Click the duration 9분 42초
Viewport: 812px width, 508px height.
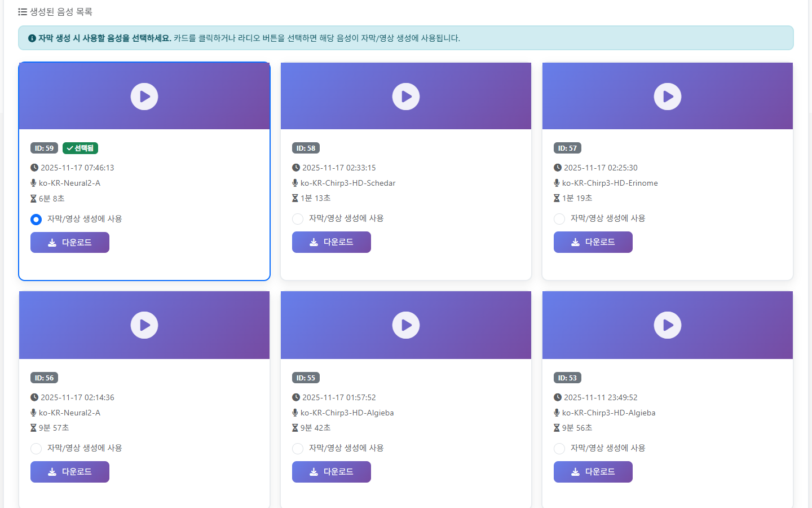click(315, 428)
